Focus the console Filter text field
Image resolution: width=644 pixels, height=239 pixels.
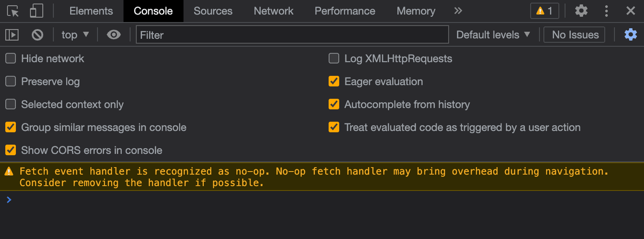[x=292, y=35]
